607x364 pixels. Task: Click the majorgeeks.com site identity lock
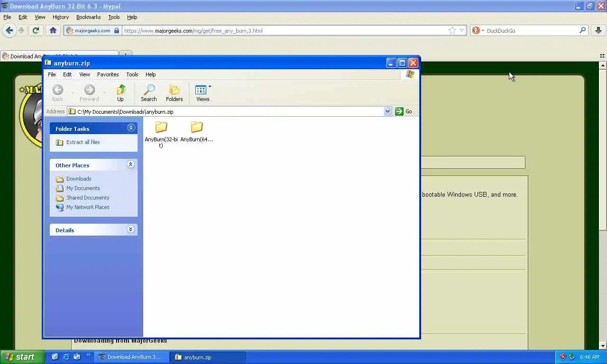pos(117,30)
